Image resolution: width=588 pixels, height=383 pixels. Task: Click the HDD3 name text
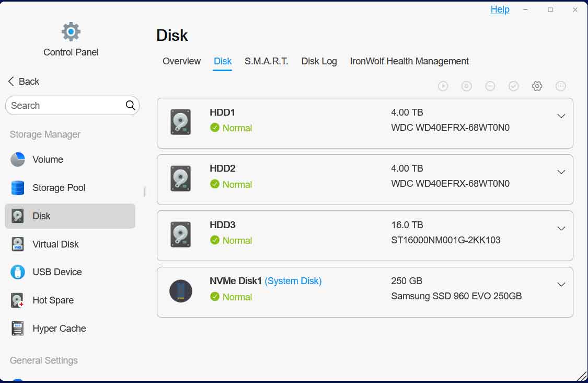[222, 224]
